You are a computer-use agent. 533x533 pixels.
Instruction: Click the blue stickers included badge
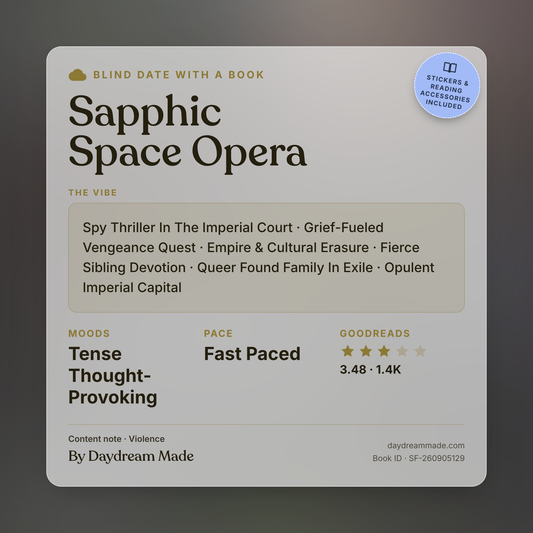[x=447, y=85]
